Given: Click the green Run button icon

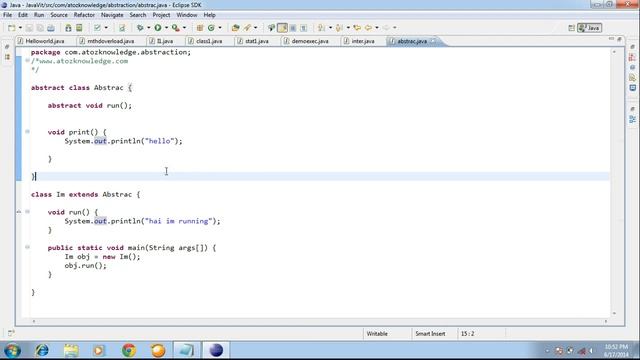Looking at the screenshot, I should click(x=158, y=28).
